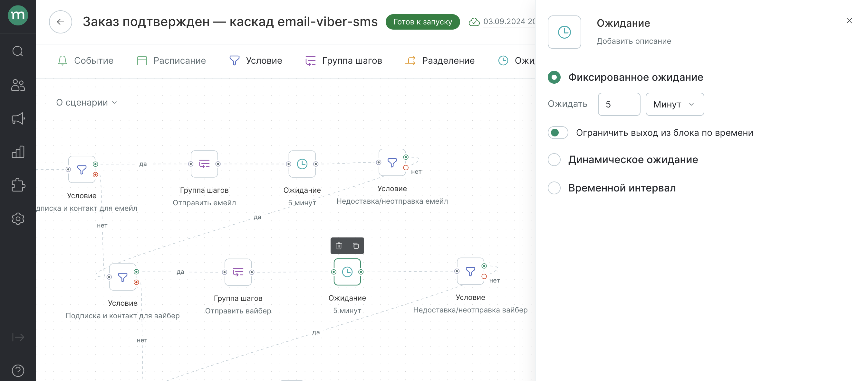The height and width of the screenshot is (381, 868).
Task: Open the saved date link 03.09.2024
Action: (509, 22)
